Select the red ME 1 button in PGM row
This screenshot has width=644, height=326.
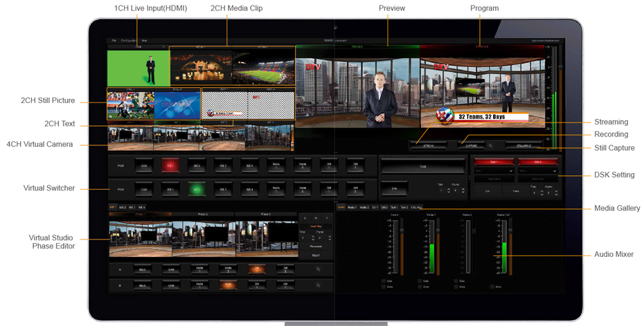(x=170, y=166)
